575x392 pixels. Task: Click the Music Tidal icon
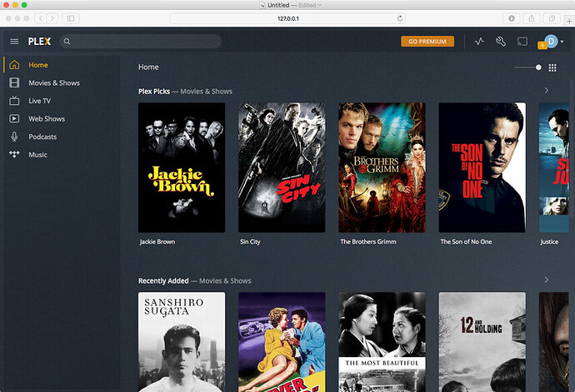[x=14, y=154]
